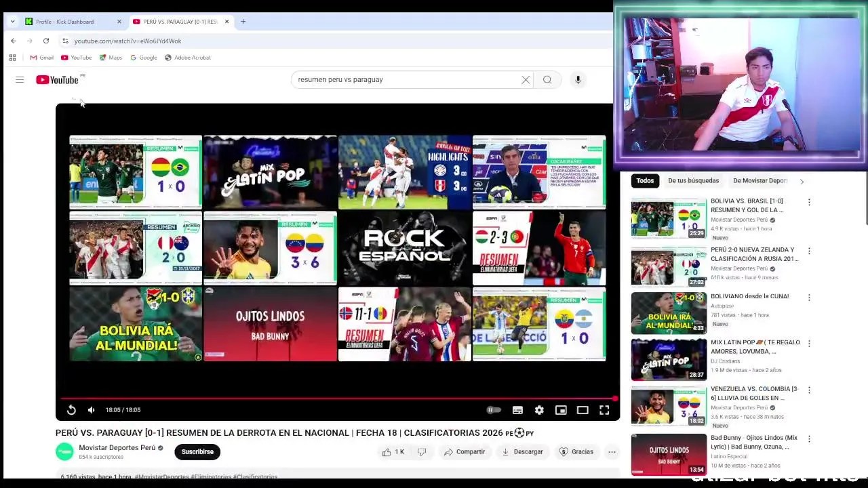
Task: Open the Gmail bookmark
Action: pyautogui.click(x=41, y=58)
